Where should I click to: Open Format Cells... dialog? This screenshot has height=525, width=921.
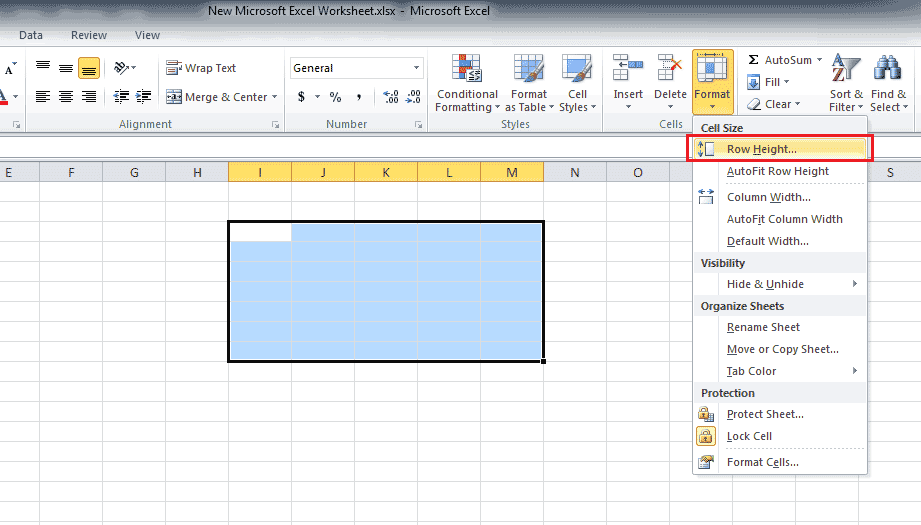[x=779, y=462]
